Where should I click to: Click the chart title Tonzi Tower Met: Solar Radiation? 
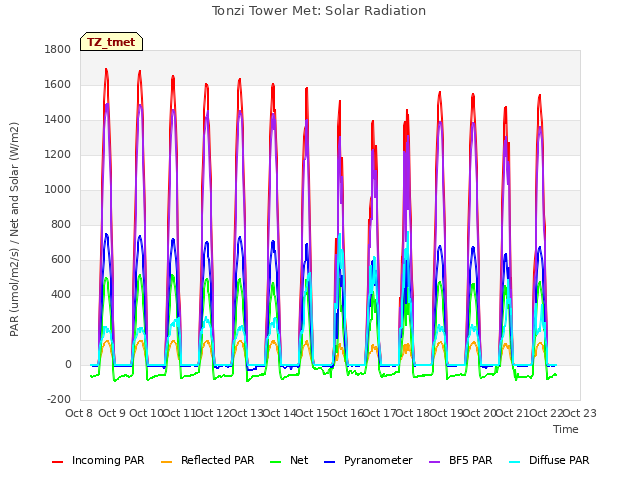tap(319, 11)
